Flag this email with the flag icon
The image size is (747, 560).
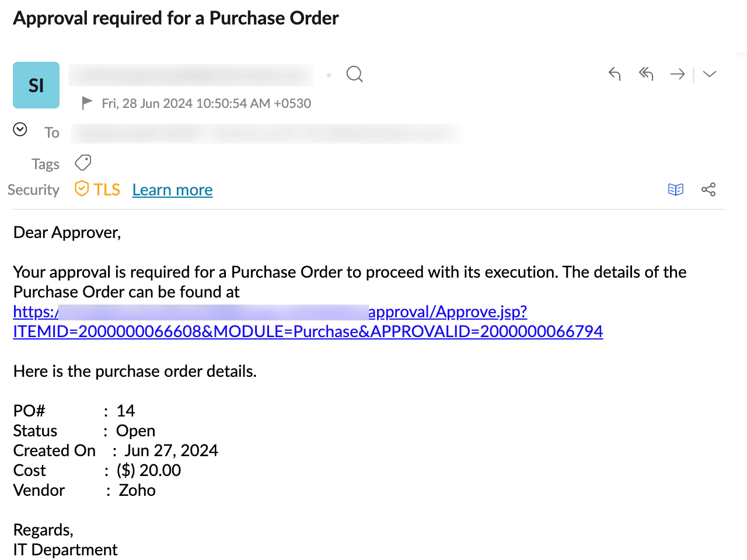click(87, 103)
